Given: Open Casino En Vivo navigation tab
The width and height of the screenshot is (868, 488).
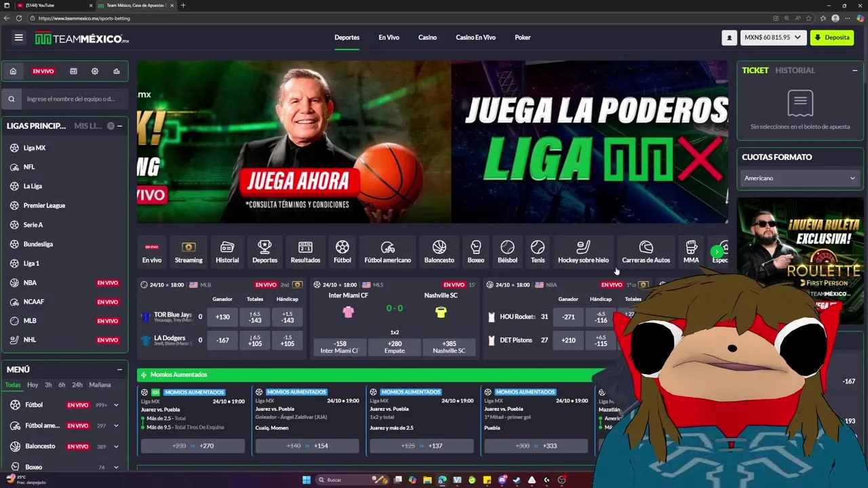Looking at the screenshot, I should (475, 38).
